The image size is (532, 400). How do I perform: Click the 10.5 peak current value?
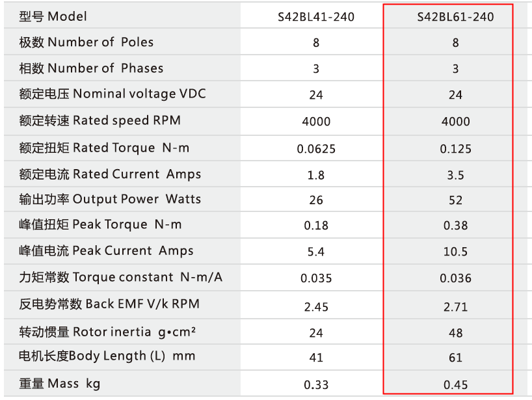click(455, 252)
